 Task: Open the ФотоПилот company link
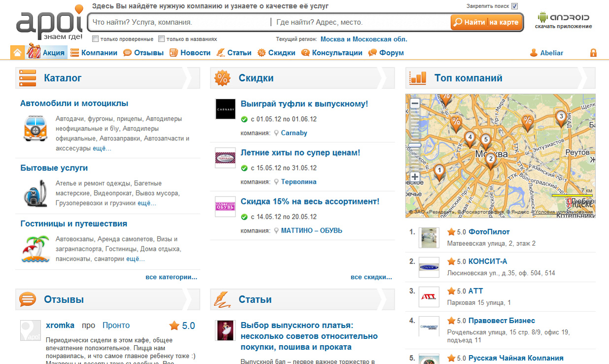tap(489, 232)
